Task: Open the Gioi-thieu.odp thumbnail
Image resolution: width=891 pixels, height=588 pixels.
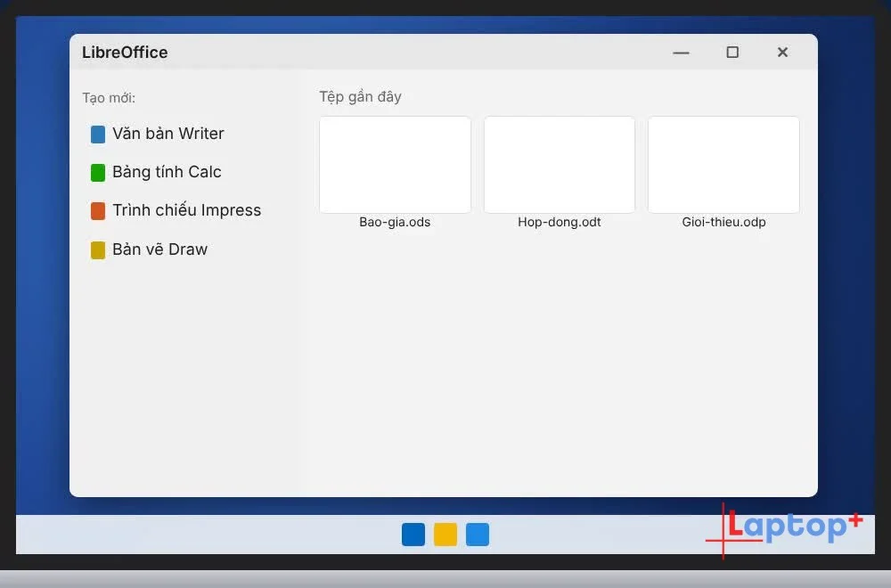Action: click(x=723, y=165)
